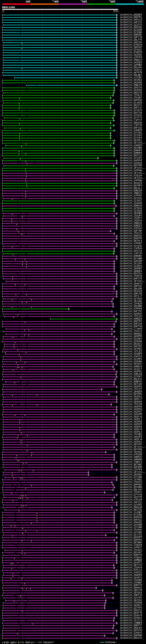Open hit label UniRef100_A7PHK7
Image resolution: width=146 pixels, height=644 pixels.
[x=131, y=243]
